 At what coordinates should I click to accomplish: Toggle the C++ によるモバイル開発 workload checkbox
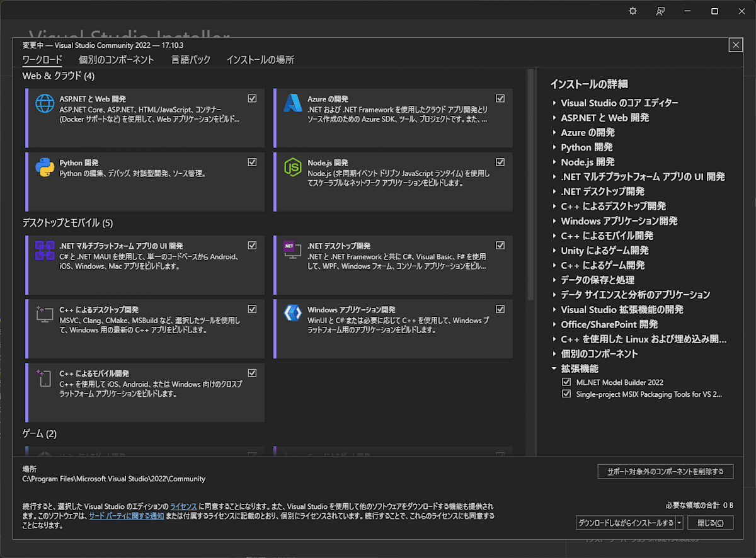pyautogui.click(x=252, y=372)
